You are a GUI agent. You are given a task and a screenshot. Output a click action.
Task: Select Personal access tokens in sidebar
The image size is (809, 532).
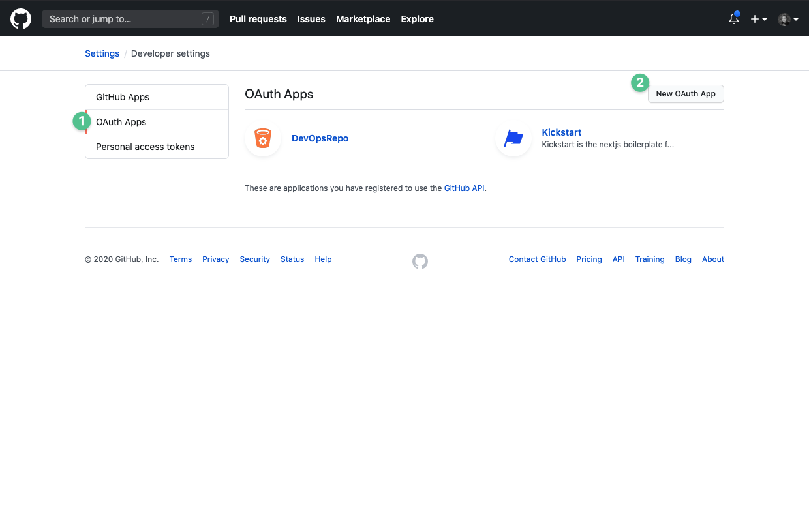(x=157, y=147)
